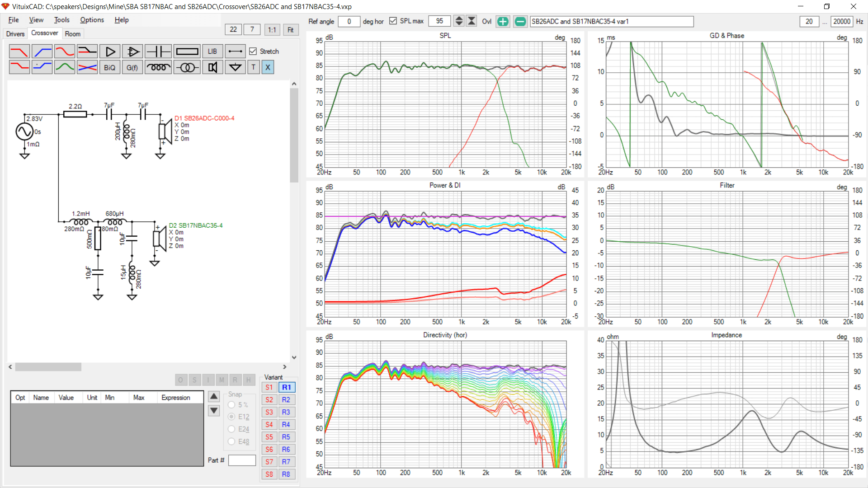Move part down with arrow button
The height and width of the screenshot is (488, 868).
[x=214, y=411]
